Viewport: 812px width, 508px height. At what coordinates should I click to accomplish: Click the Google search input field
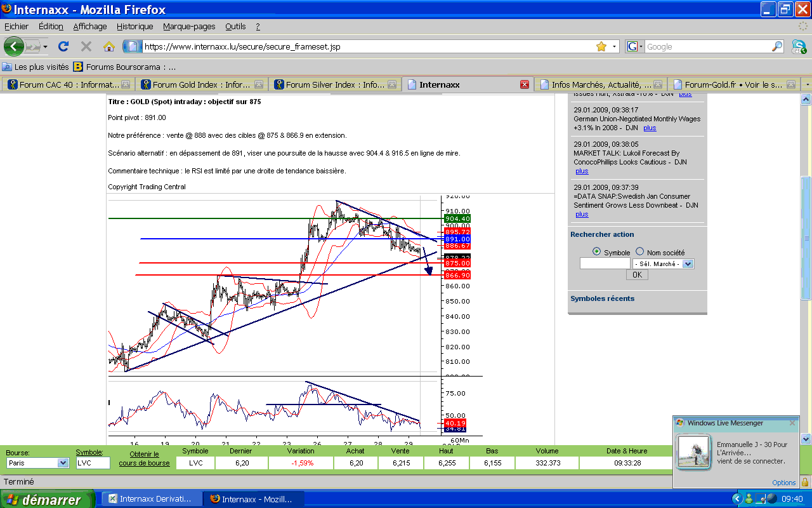[708, 46]
